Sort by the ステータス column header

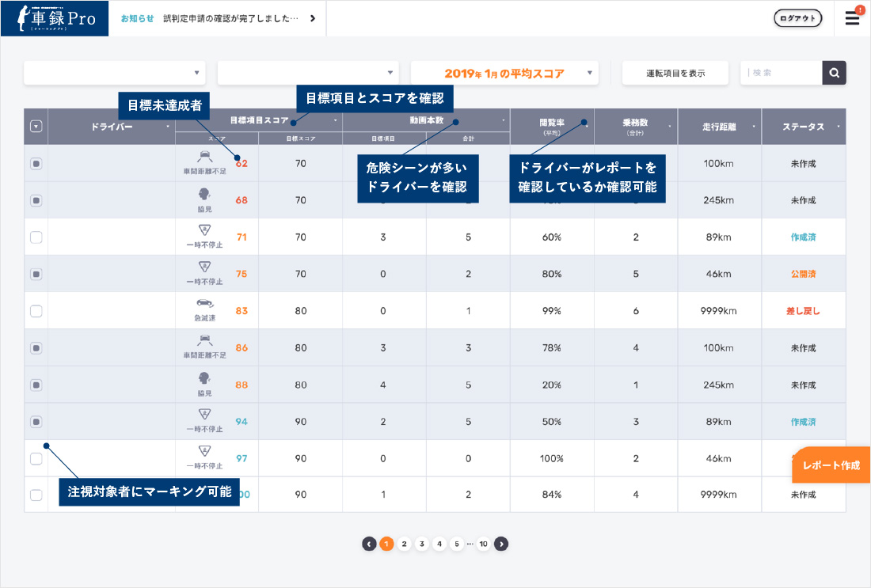click(803, 127)
